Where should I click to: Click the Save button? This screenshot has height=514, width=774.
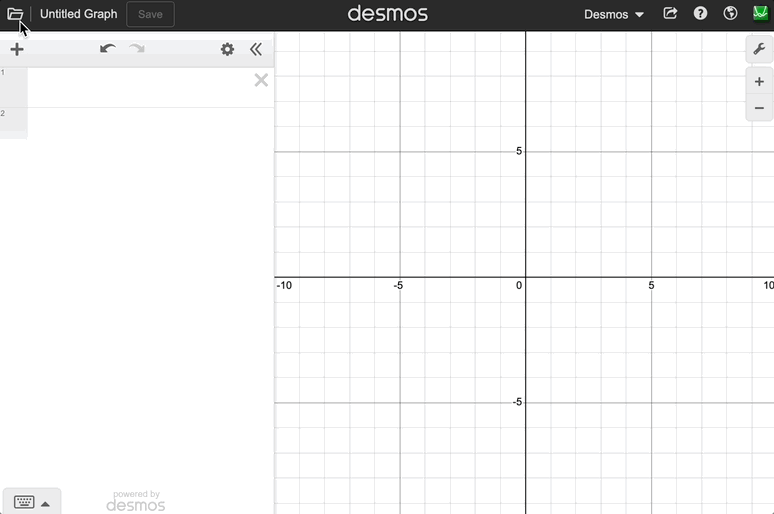coord(150,14)
